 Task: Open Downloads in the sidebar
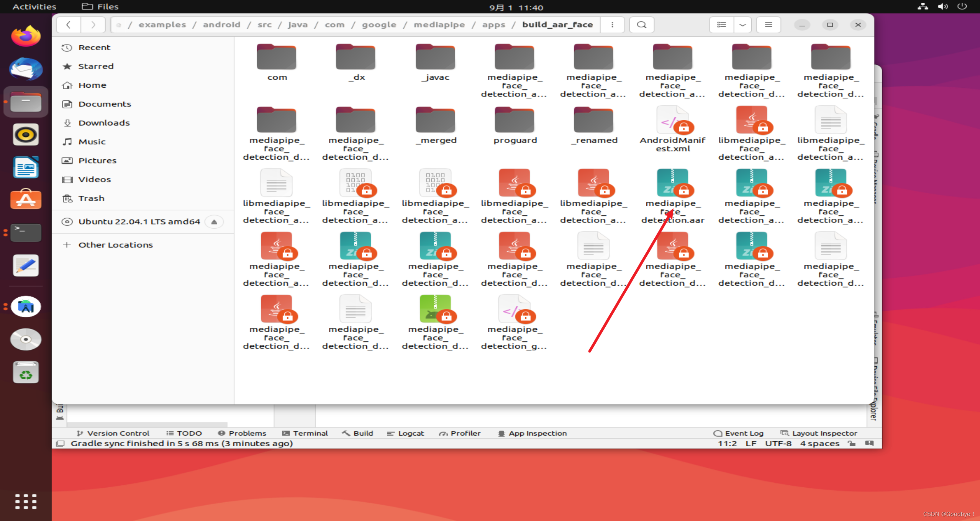[x=143, y=123]
